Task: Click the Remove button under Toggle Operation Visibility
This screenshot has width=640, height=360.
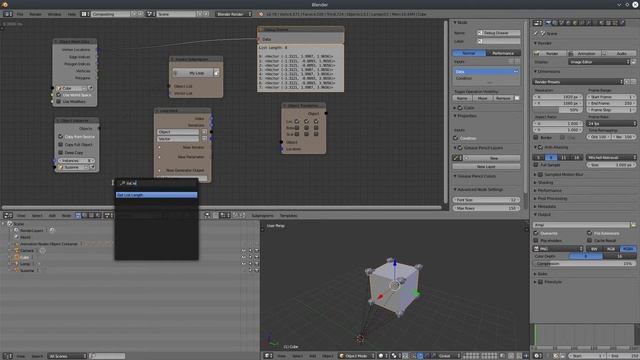Action: coord(503,98)
